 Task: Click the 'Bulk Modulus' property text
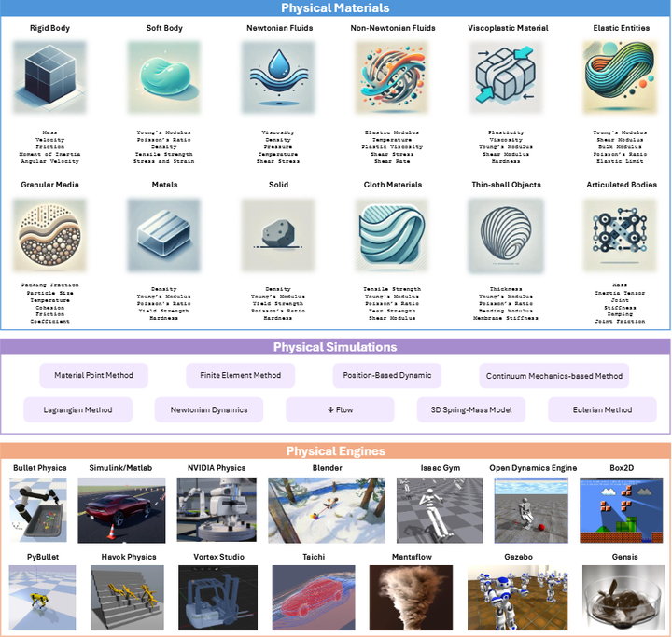[x=620, y=147]
